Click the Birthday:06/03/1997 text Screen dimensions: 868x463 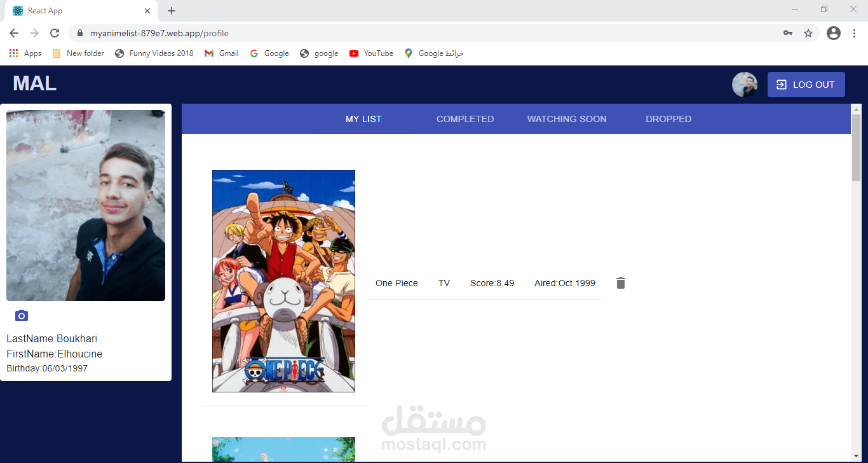pyautogui.click(x=47, y=369)
